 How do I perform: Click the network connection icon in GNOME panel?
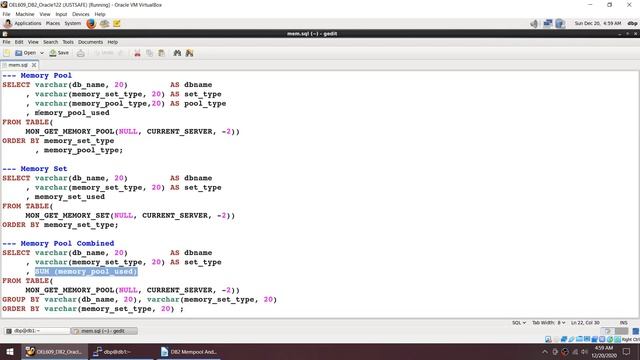pos(548,24)
